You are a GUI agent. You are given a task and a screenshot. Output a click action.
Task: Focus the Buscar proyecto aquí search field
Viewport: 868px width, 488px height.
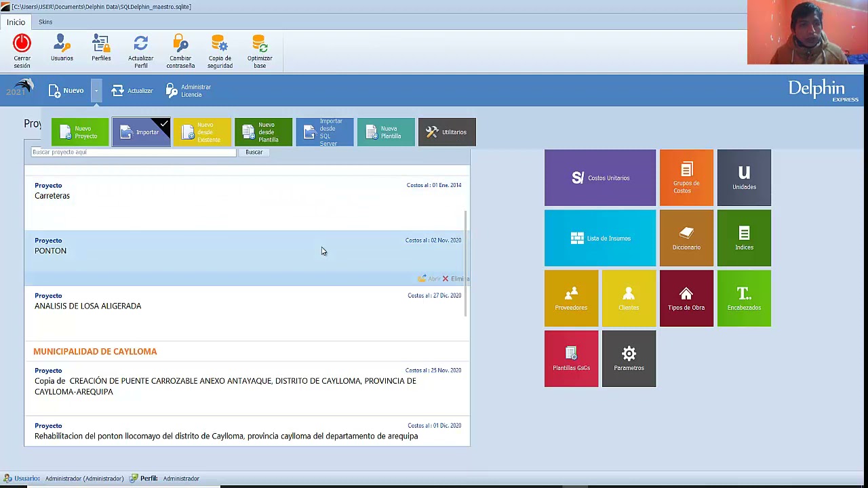pos(134,152)
